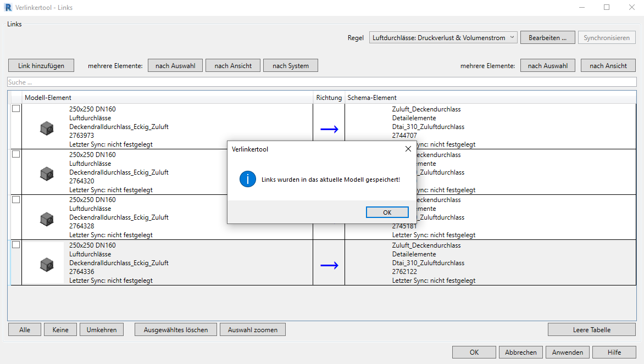This screenshot has width=644, height=364.
Task: Confirm the saved links message with OK
Action: pyautogui.click(x=387, y=212)
